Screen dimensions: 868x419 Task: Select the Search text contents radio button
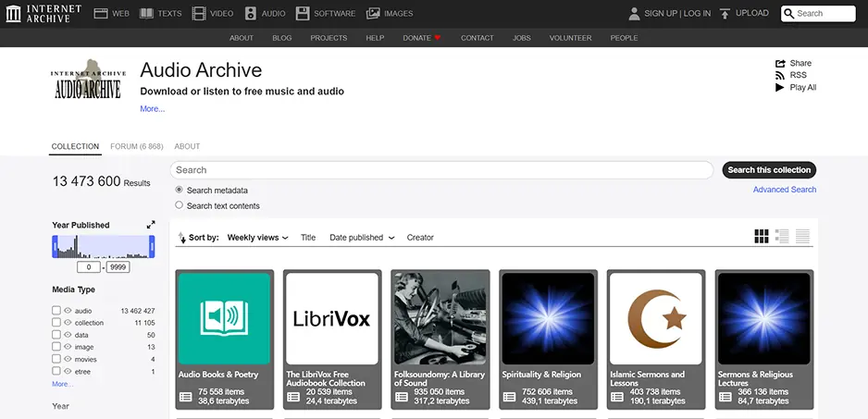pos(179,204)
